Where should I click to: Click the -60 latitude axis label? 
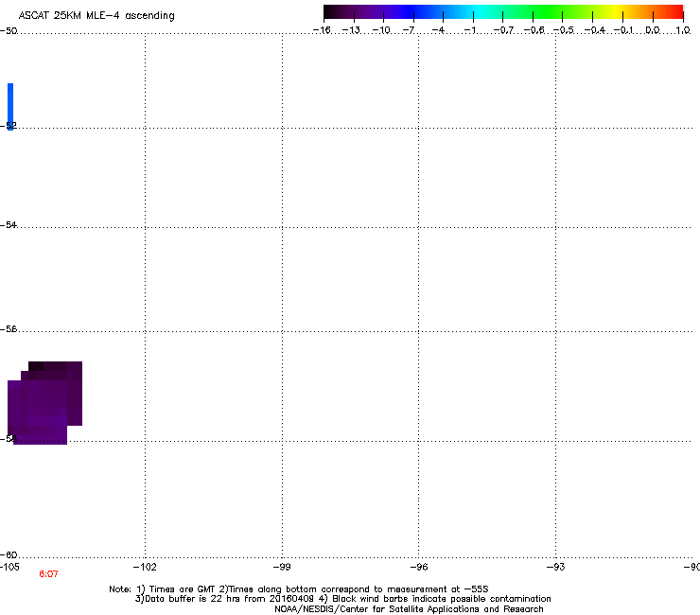point(9,554)
